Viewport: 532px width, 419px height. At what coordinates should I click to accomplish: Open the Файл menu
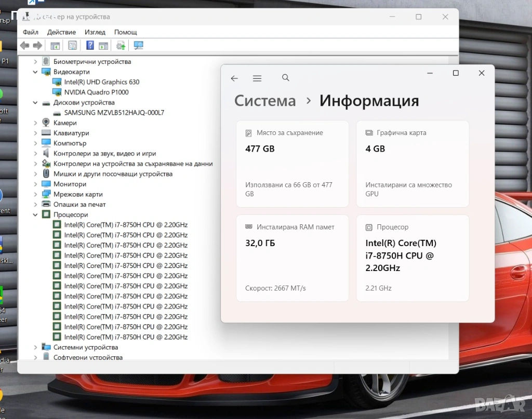pos(31,32)
